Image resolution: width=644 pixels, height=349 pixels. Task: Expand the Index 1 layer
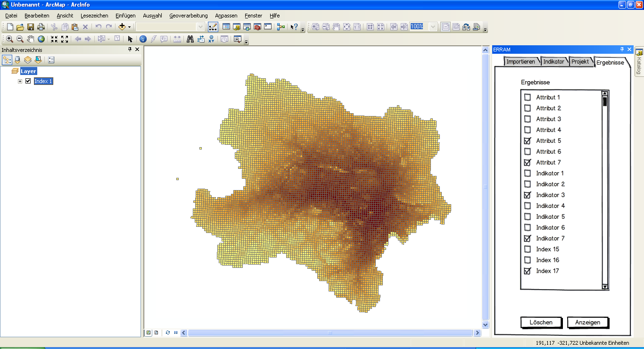point(20,81)
